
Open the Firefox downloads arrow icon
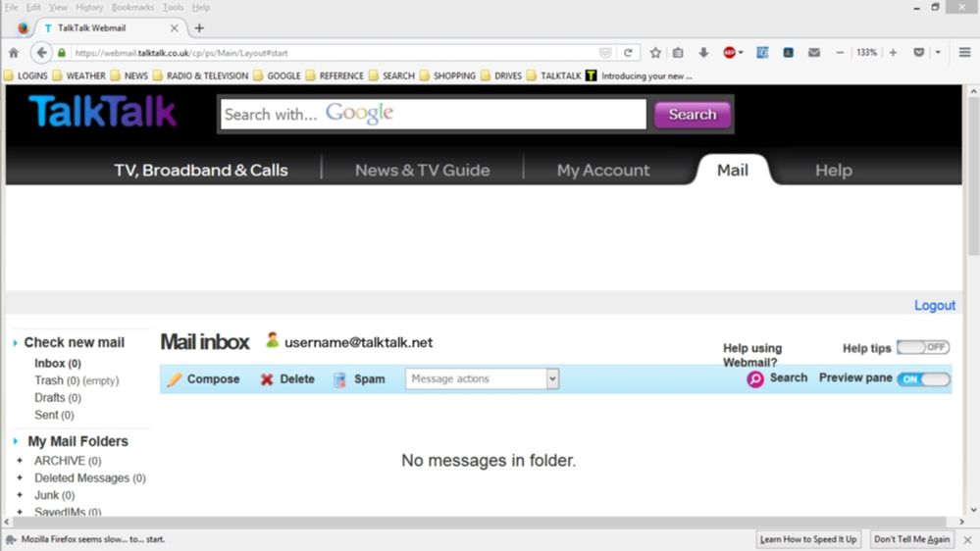703,53
